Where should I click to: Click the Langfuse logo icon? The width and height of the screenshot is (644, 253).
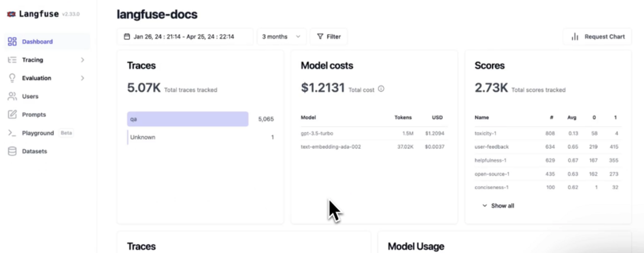(x=11, y=15)
